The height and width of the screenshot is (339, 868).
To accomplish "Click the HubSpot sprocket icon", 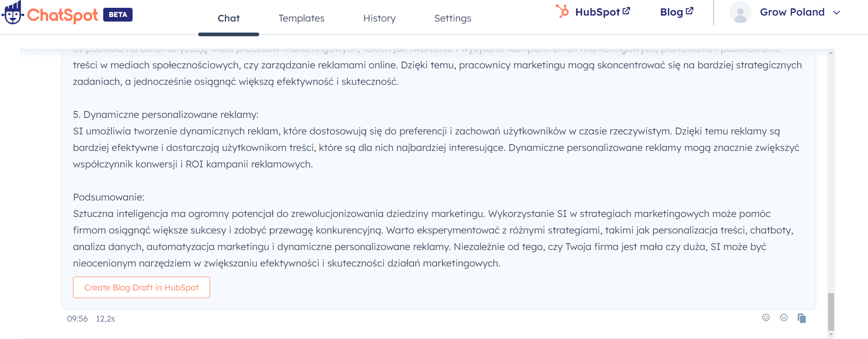I will click(x=562, y=11).
